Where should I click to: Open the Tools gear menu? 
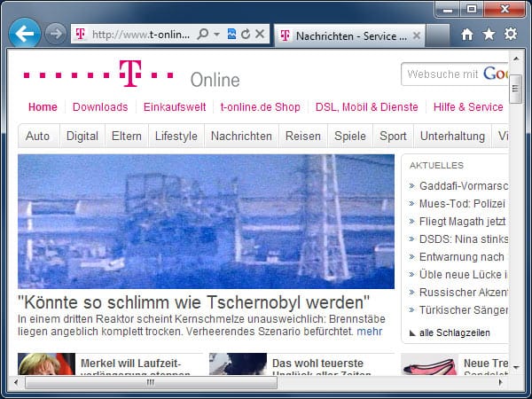point(511,34)
